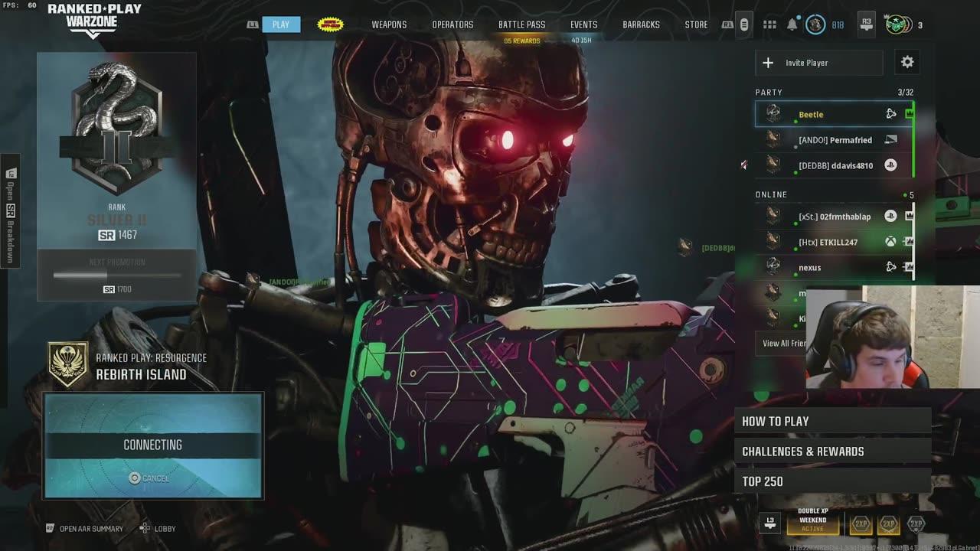Open the PLAY tab
Viewport: 980px width, 551px height.
pyautogui.click(x=281, y=24)
